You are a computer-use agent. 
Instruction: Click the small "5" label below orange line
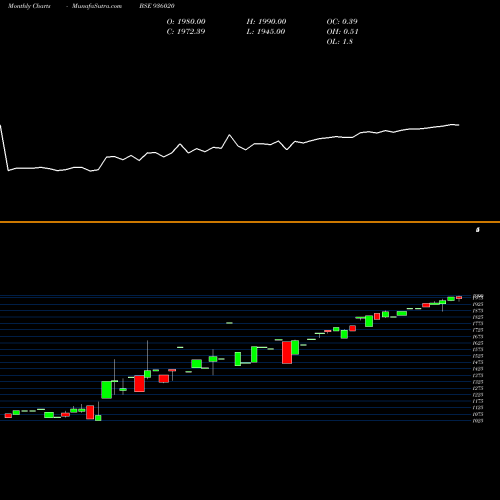point(478,230)
